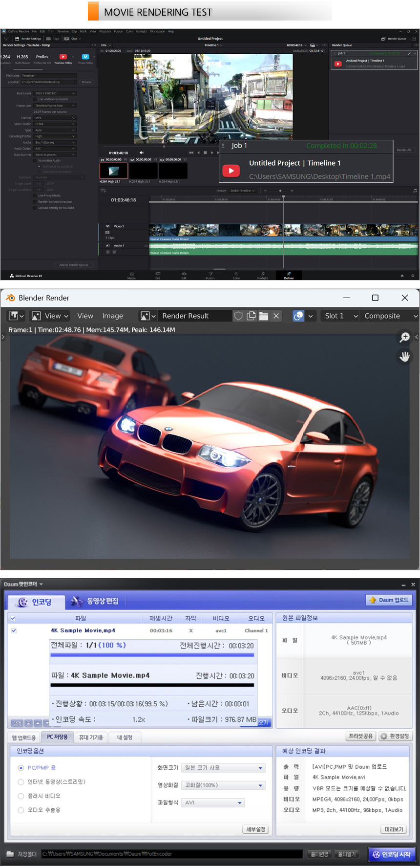Activate the Blender pan hand tool
The height and width of the screenshot is (868, 420).
404,356
